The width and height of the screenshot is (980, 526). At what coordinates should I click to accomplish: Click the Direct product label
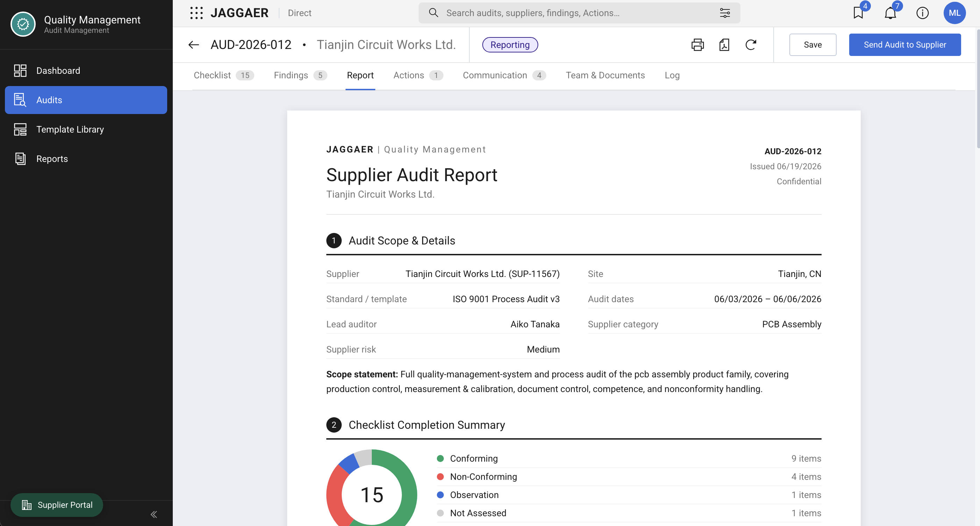[x=299, y=13]
